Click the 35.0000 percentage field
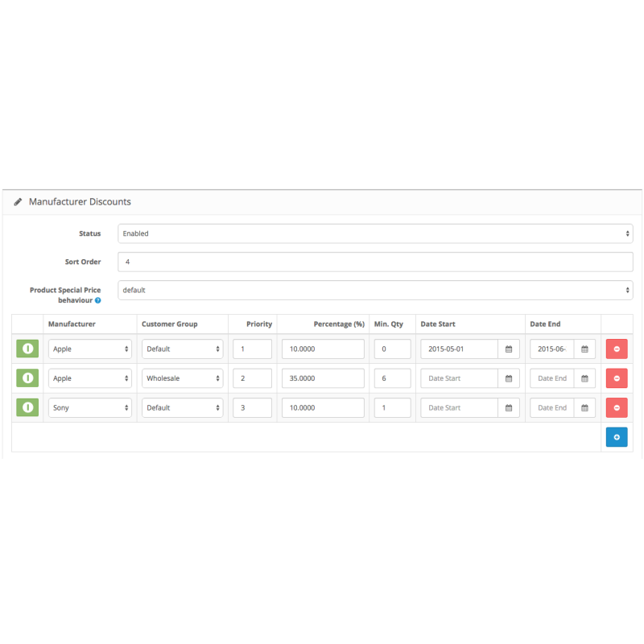 (x=323, y=378)
